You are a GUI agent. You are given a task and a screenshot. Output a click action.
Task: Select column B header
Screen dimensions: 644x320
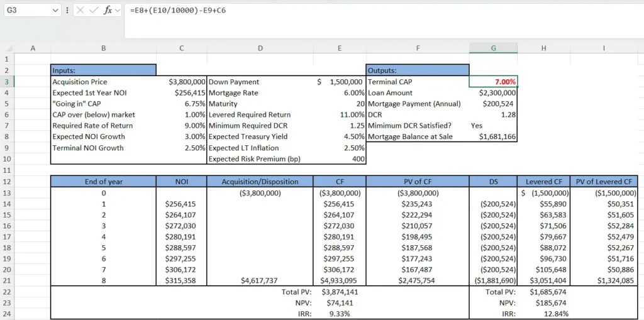pos(104,48)
